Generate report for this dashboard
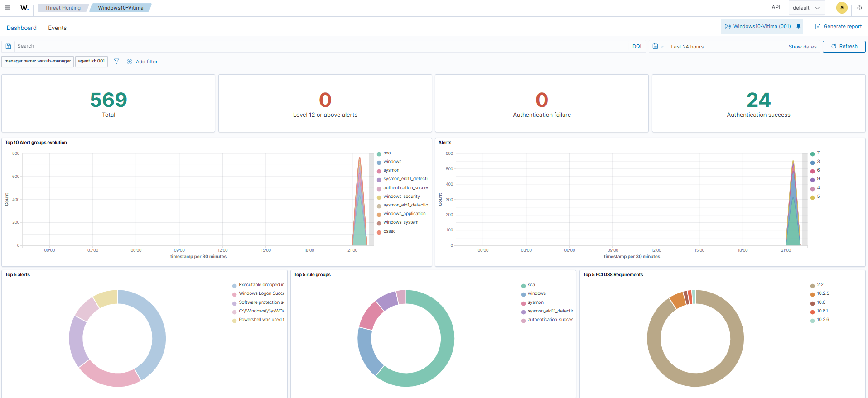This screenshot has width=868, height=398. (x=838, y=26)
